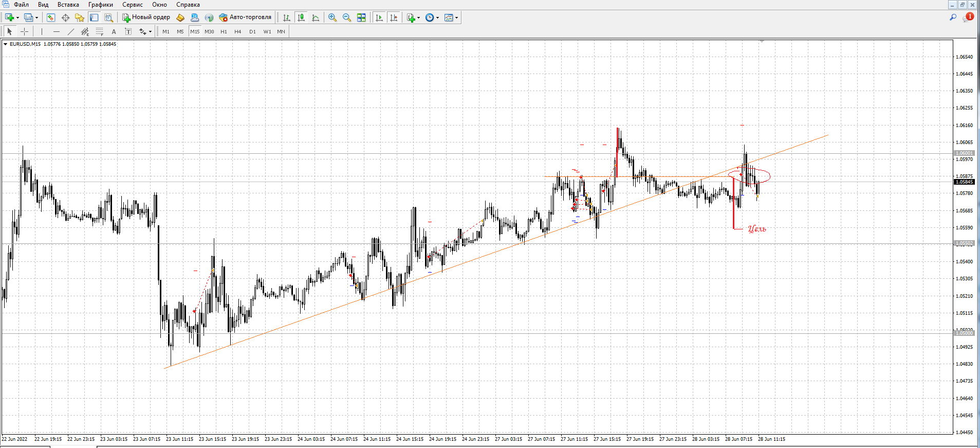Viewport: 980px width, 448px height.
Task: Tile chart windows with the grid icon
Action: tap(361, 17)
